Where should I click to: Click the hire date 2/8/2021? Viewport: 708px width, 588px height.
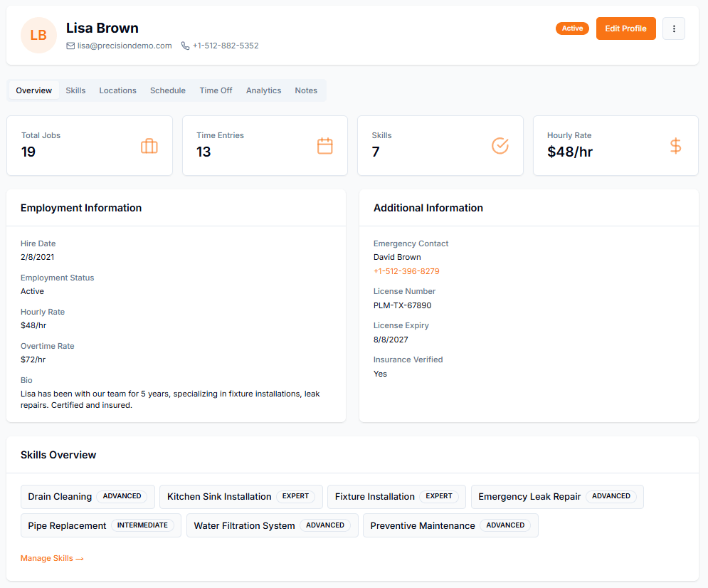[x=38, y=257]
